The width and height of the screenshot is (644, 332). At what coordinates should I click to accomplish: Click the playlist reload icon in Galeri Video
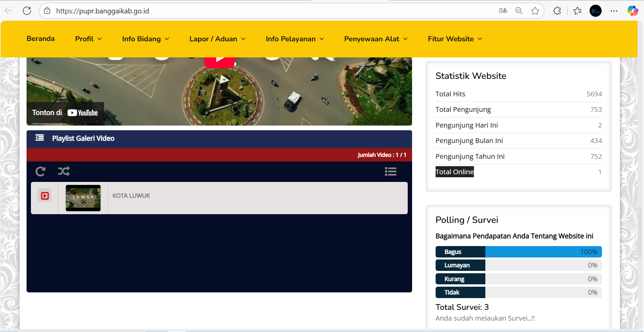pyautogui.click(x=40, y=171)
